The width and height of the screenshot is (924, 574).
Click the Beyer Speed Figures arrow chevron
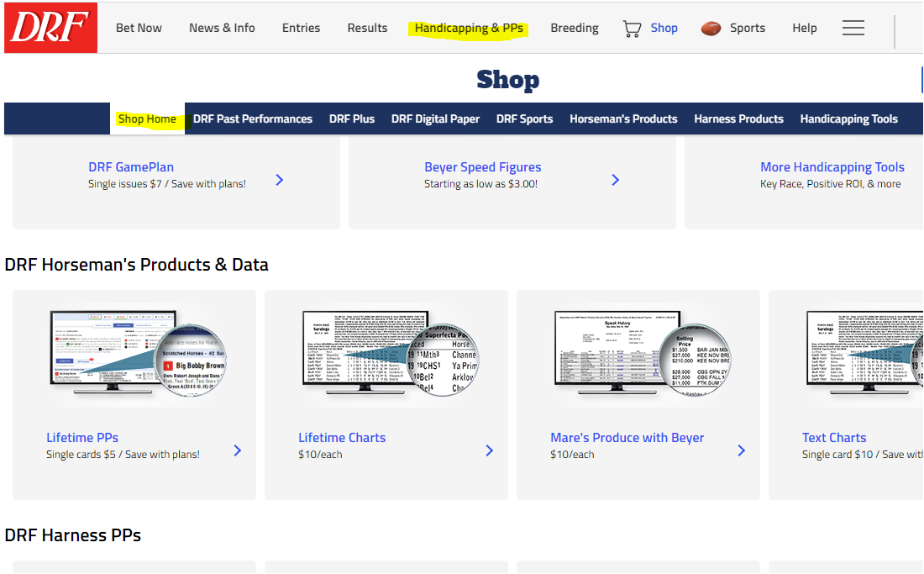(615, 180)
